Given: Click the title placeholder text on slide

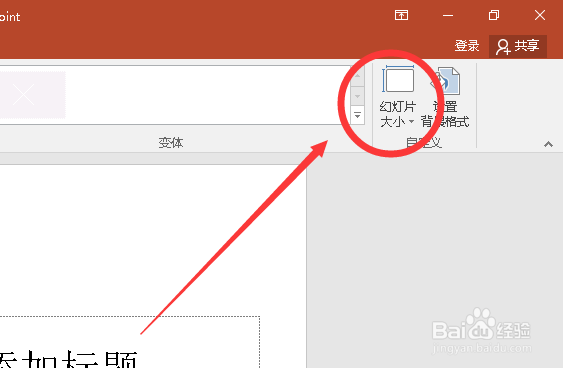Looking at the screenshot, I should click(68, 358).
